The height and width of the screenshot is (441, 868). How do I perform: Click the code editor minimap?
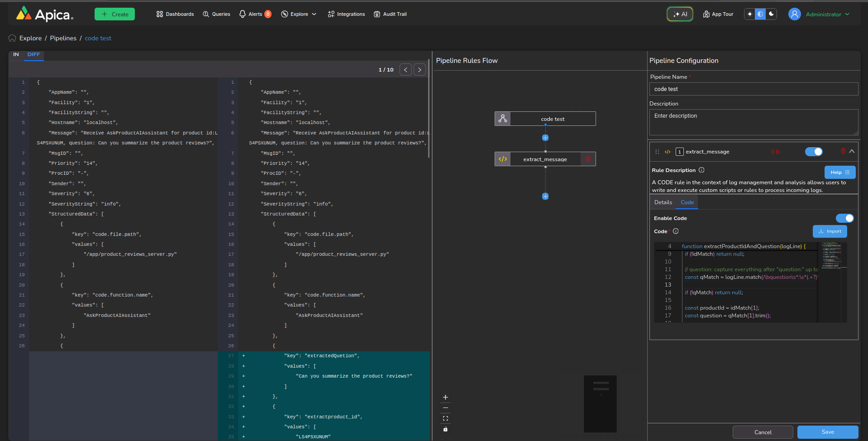pyautogui.click(x=831, y=256)
